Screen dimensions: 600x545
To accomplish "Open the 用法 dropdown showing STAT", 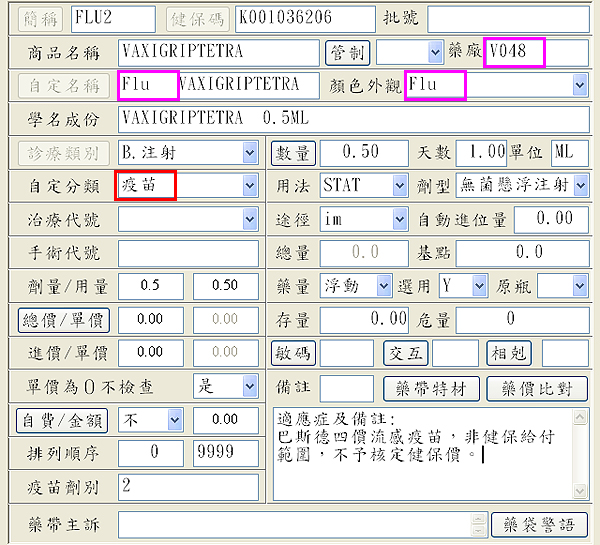I will click(x=401, y=186).
